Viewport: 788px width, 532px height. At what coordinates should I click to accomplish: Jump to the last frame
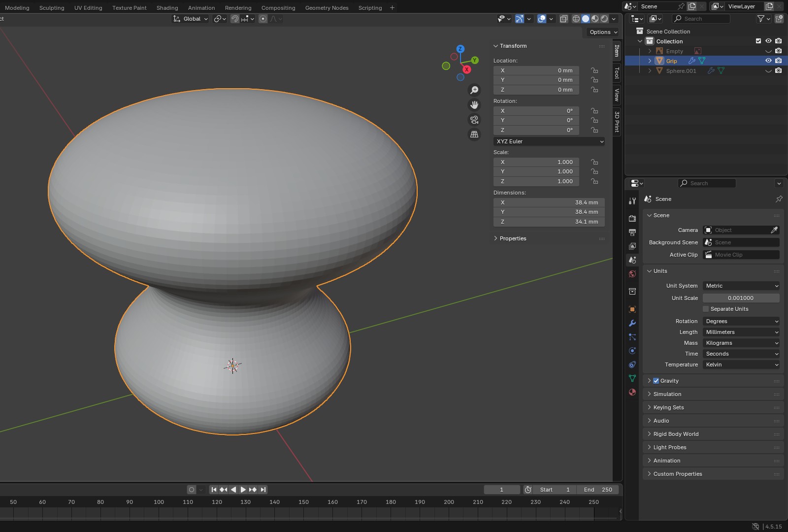(263, 490)
